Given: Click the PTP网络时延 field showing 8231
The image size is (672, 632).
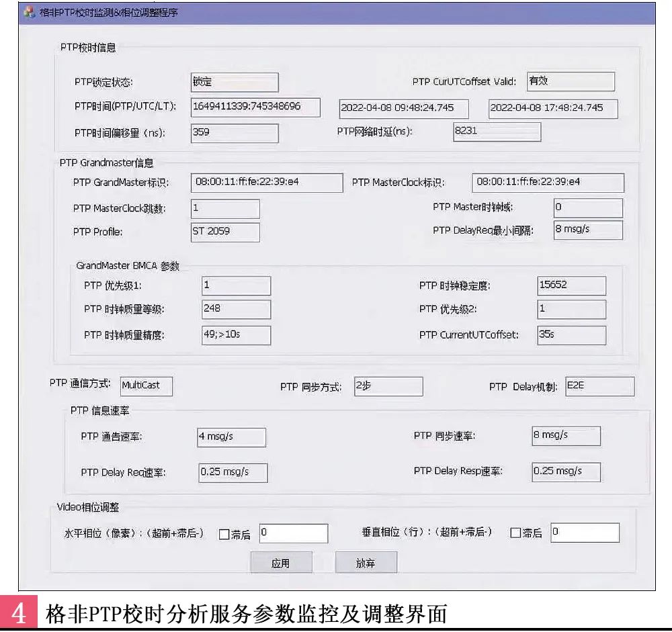Looking at the screenshot, I should click(497, 132).
